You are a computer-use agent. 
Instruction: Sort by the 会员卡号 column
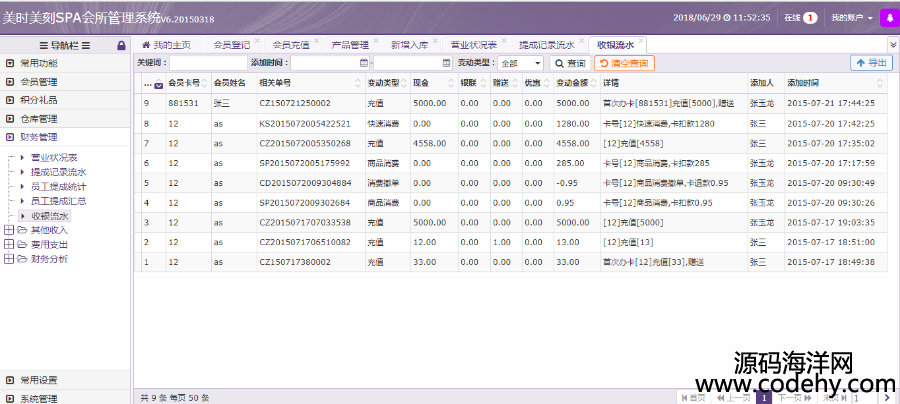(185, 84)
